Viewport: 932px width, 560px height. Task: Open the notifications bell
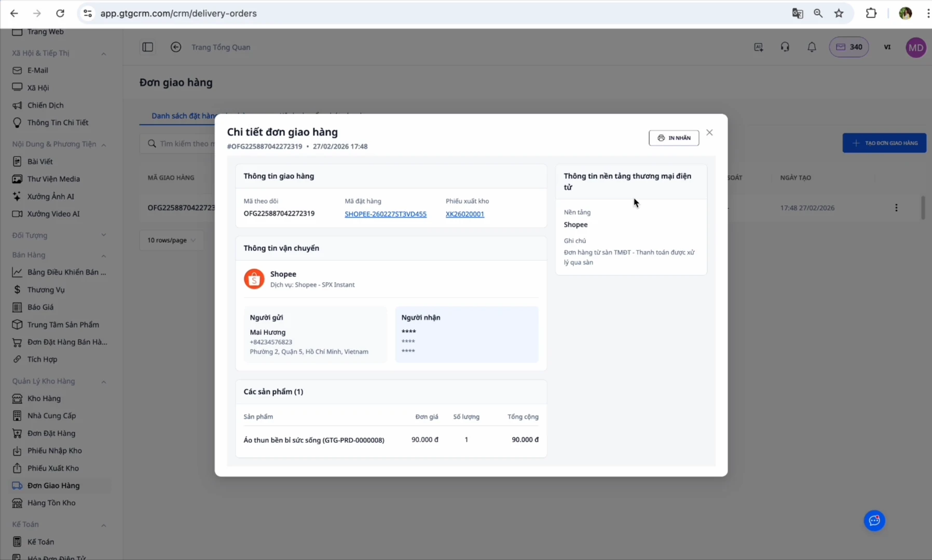click(x=811, y=47)
